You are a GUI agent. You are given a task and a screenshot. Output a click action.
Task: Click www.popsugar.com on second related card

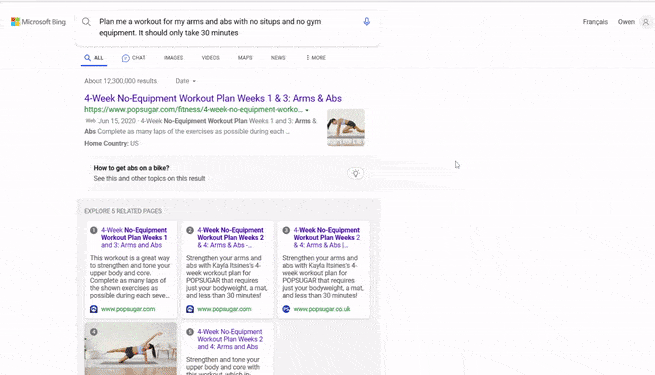tap(224, 309)
